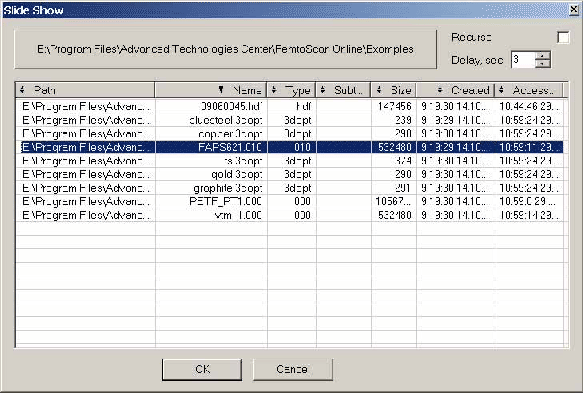Select the graphite 3dopt file name
583x393 pixels.
pyautogui.click(x=228, y=188)
